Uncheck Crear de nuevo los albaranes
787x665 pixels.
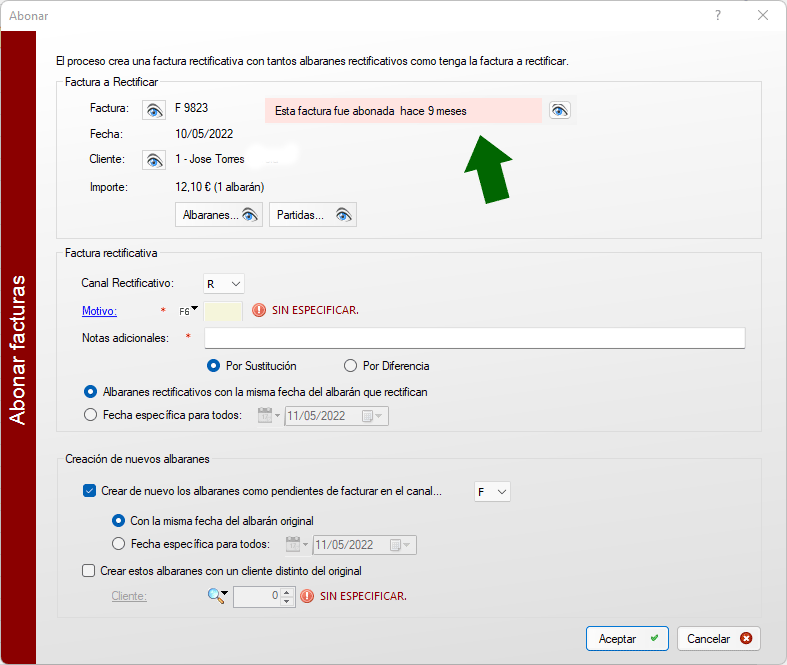(89, 491)
